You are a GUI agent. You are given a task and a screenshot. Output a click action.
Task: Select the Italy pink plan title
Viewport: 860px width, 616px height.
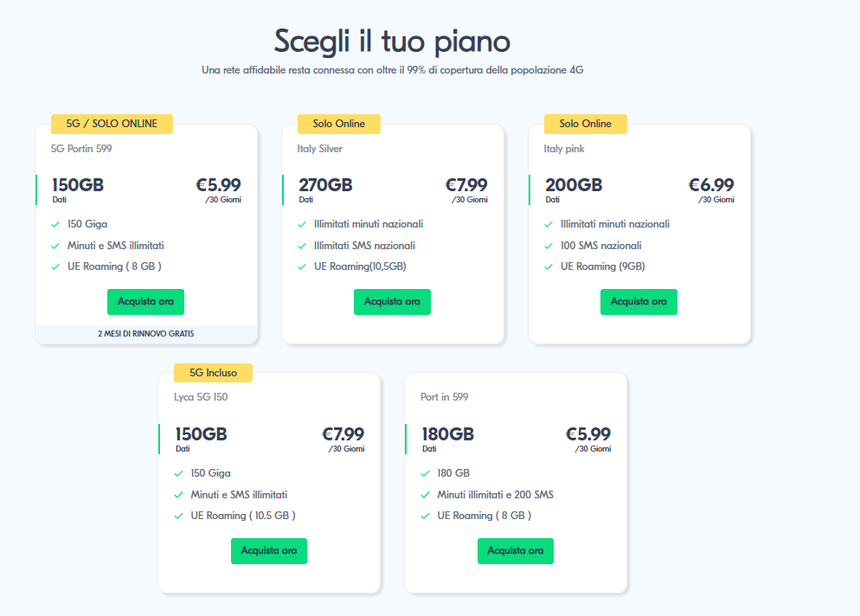click(x=564, y=149)
